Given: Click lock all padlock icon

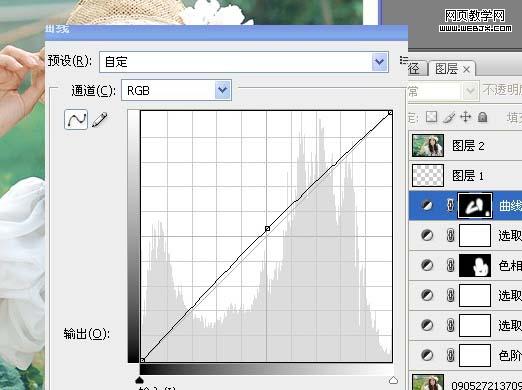Looking at the screenshot, I should (482, 117).
